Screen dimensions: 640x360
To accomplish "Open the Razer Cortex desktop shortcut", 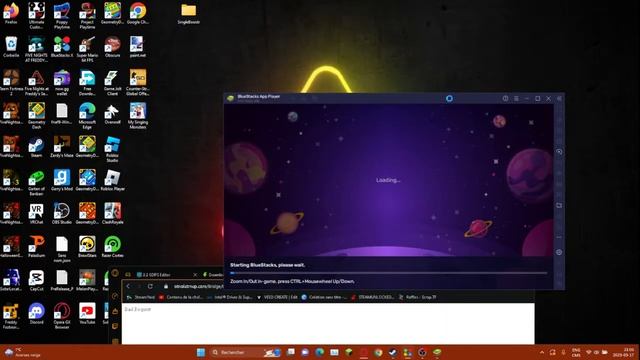I will (x=112, y=248).
